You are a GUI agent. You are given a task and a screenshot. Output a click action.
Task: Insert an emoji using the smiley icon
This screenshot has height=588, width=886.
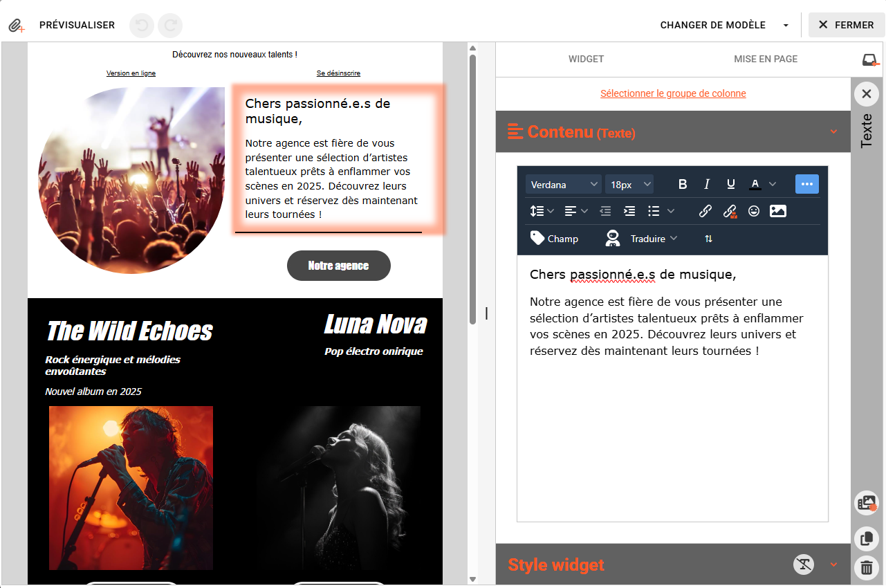[754, 212]
